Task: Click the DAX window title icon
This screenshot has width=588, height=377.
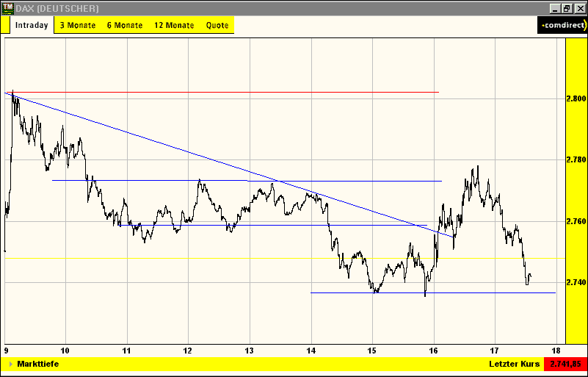Action: [7, 8]
